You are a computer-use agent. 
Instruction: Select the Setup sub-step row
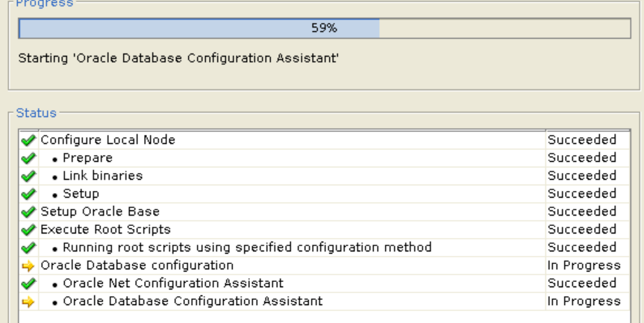pos(325,194)
